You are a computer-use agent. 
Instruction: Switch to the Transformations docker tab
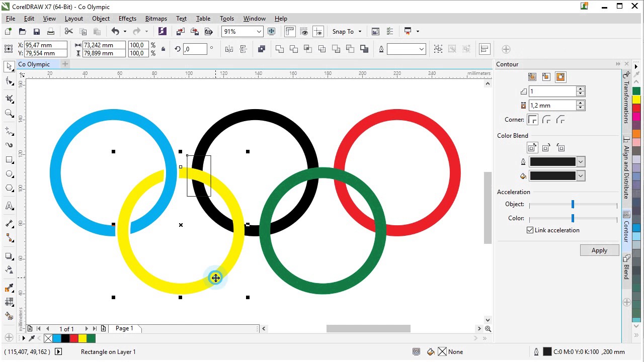point(626,99)
